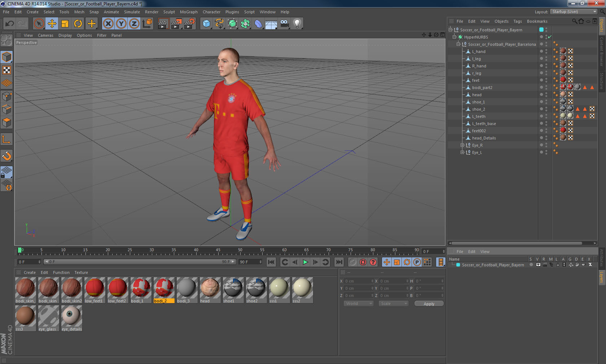Toggle X axis lock

coord(108,24)
